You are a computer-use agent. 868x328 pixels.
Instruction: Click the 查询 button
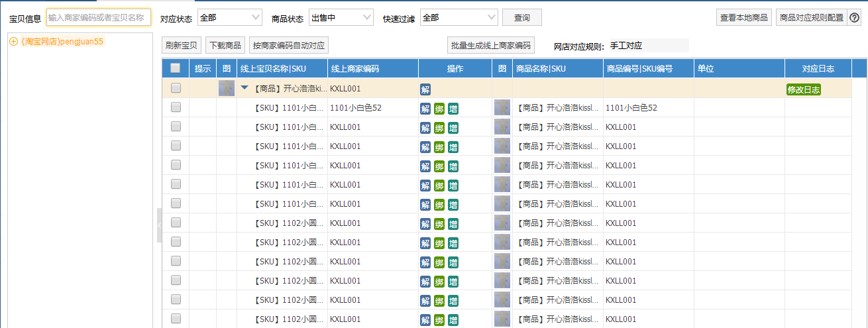[521, 18]
